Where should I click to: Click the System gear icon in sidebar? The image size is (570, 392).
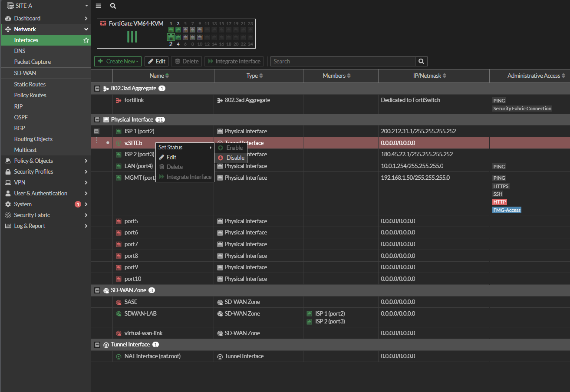[x=8, y=204]
